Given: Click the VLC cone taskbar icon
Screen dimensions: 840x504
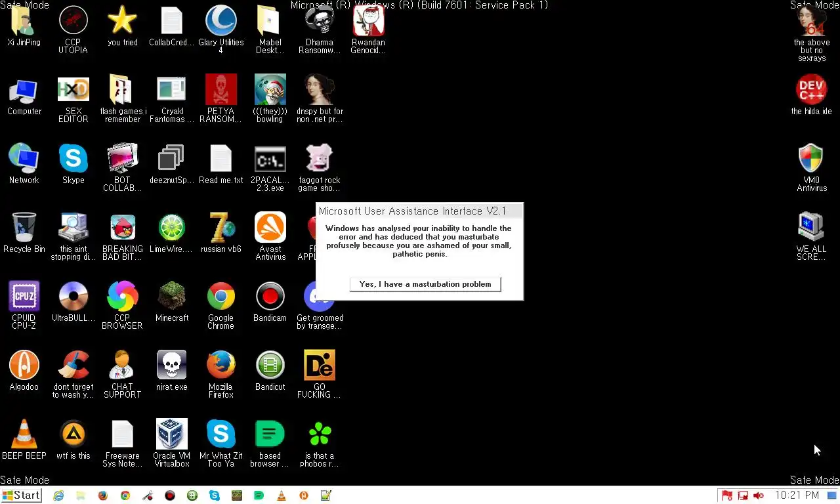Looking at the screenshot, I should click(x=282, y=495).
